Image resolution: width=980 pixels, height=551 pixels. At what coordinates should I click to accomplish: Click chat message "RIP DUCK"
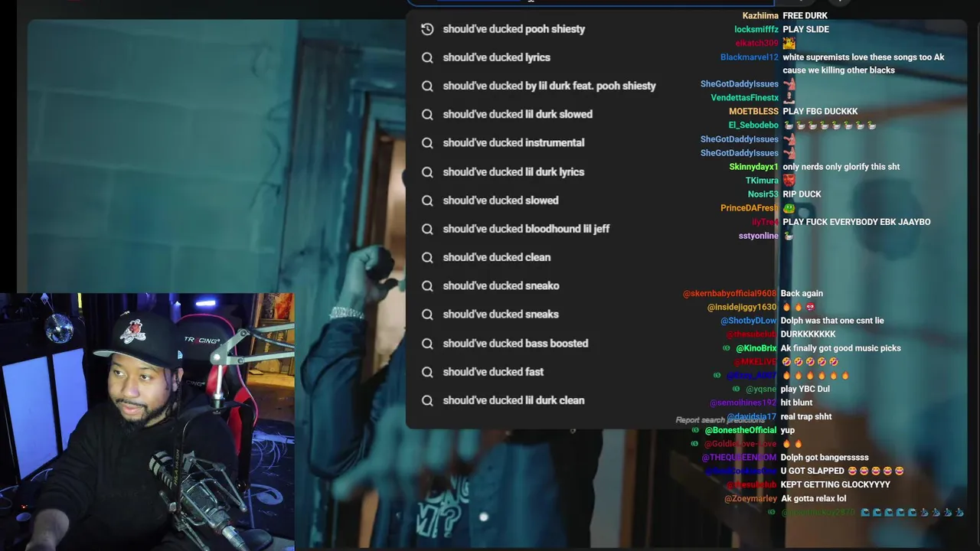[x=802, y=194]
